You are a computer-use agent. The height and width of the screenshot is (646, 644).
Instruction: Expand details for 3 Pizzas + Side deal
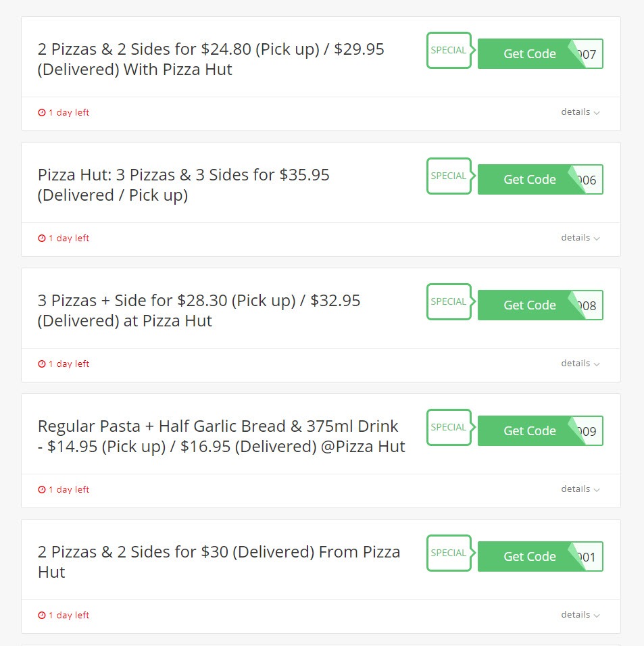coord(580,364)
